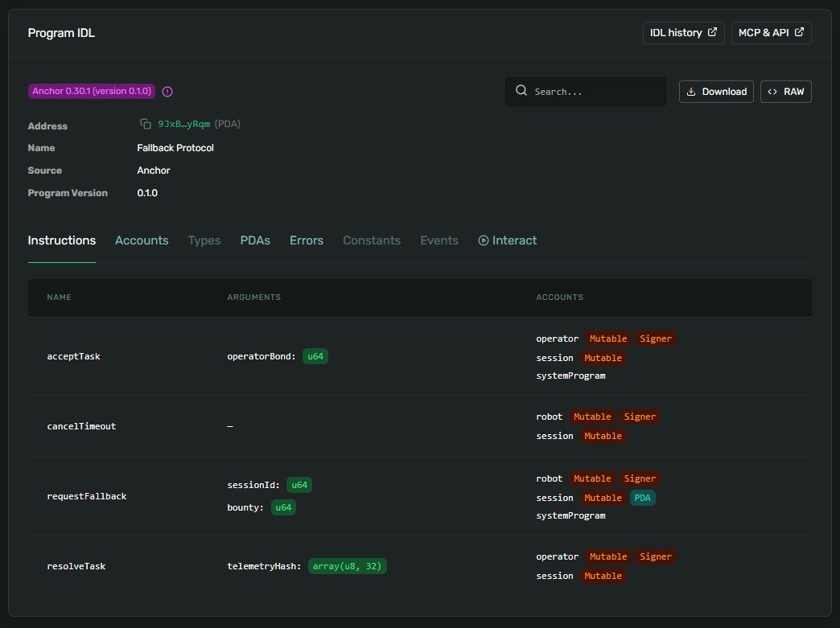Switch to the Accounts tab
The height and width of the screenshot is (628, 840).
coord(142,240)
